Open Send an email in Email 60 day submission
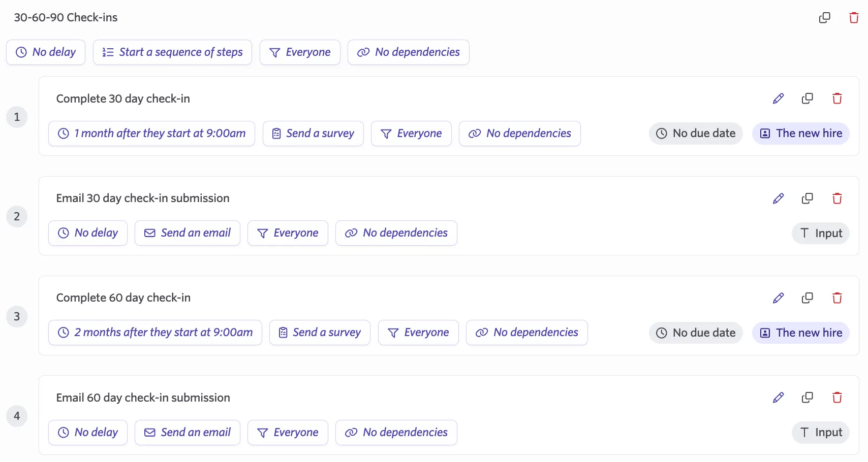The height and width of the screenshot is (462, 868). tap(188, 433)
